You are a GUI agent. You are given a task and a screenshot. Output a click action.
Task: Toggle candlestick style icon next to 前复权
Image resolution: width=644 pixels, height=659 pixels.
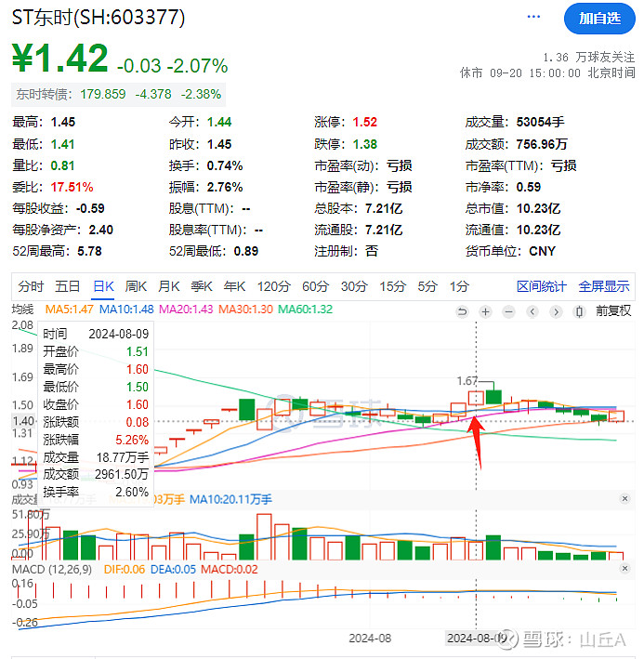pyautogui.click(x=579, y=312)
